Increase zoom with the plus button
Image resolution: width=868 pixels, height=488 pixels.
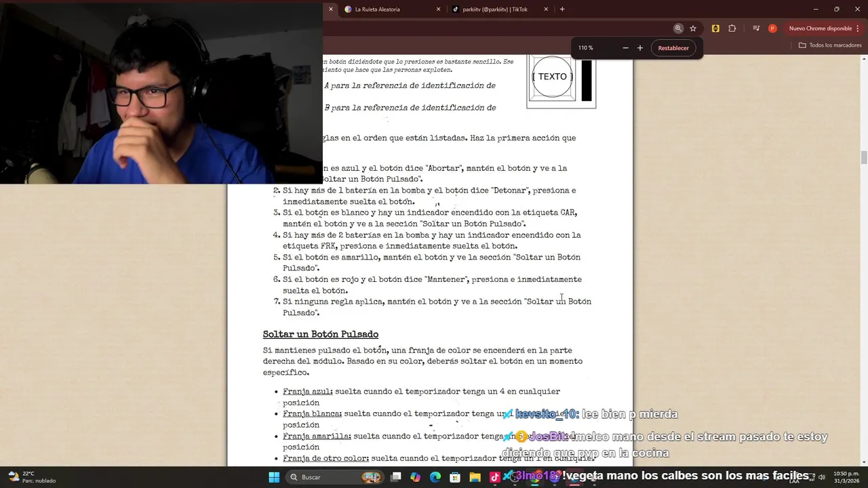tap(639, 48)
